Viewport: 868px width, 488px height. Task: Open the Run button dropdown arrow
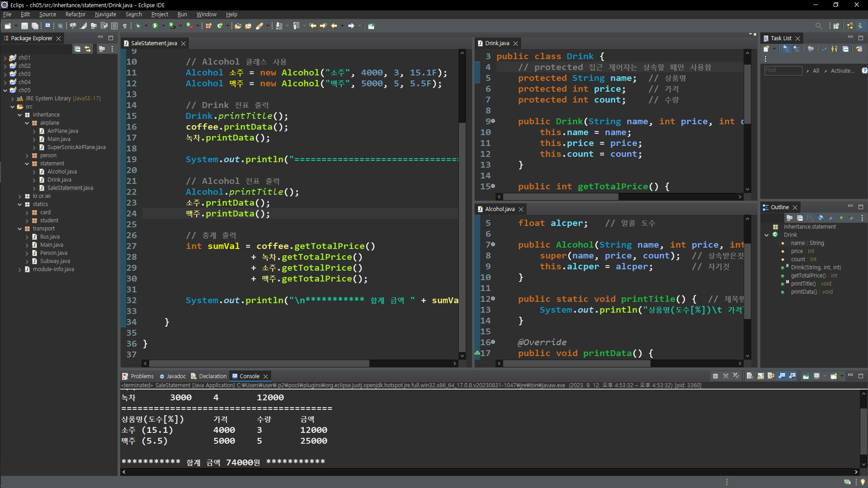163,26
